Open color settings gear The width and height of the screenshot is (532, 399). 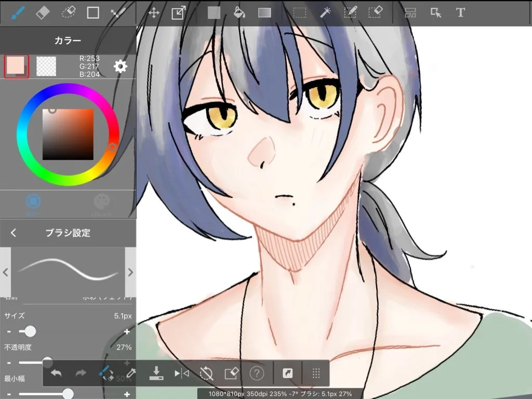coord(121,66)
